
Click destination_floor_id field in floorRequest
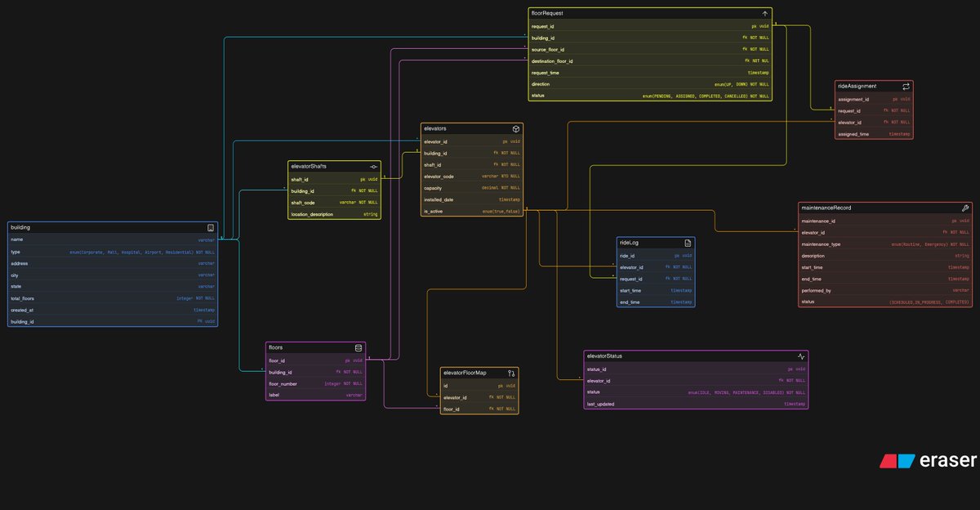650,61
